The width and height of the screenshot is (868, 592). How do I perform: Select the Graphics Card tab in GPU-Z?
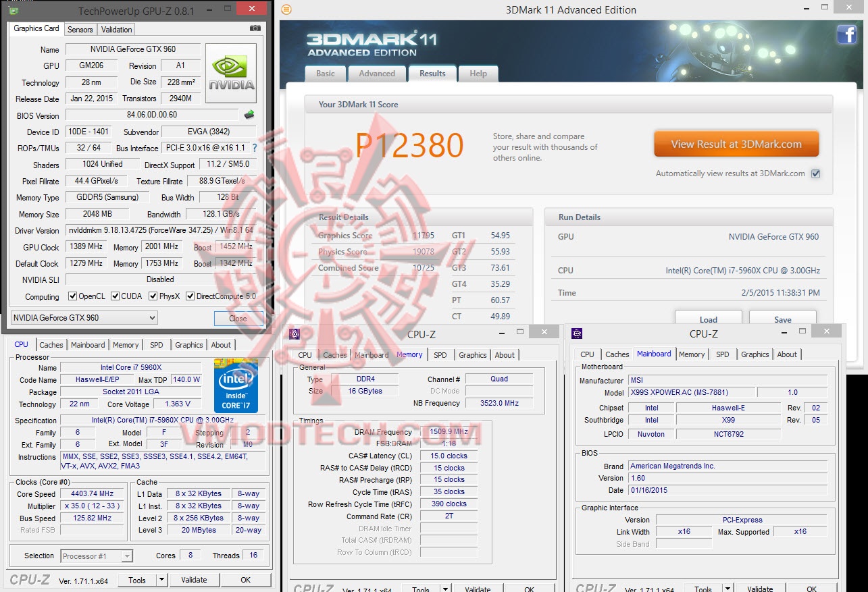pyautogui.click(x=36, y=28)
